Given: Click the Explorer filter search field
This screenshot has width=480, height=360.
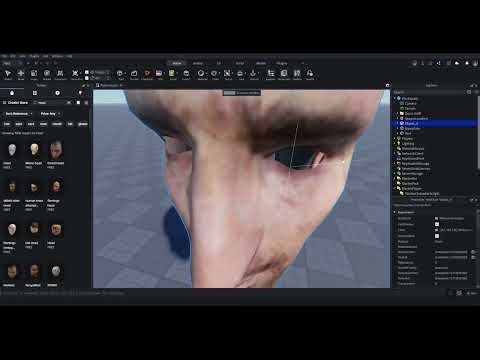Looking at the screenshot, I should pyautogui.click(x=430, y=92).
